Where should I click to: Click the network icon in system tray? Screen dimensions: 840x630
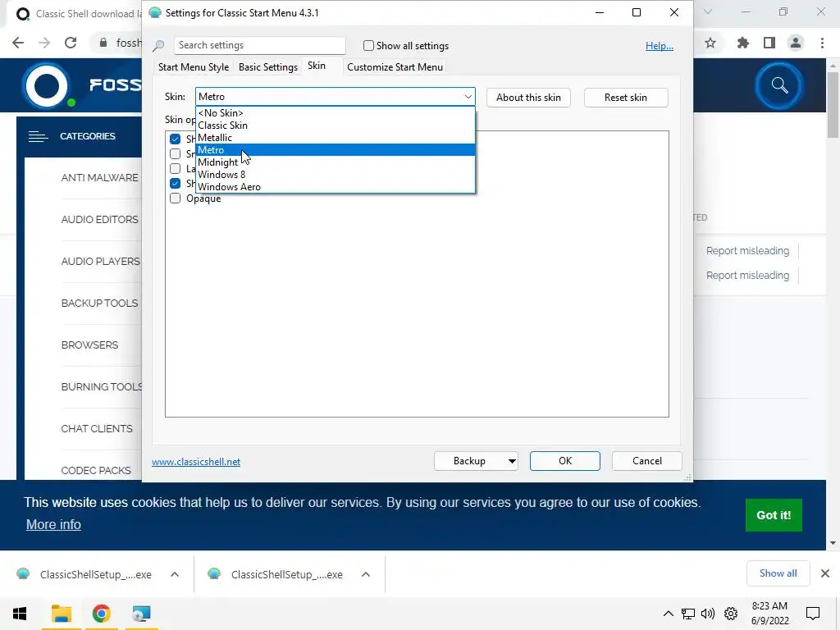coord(688,614)
